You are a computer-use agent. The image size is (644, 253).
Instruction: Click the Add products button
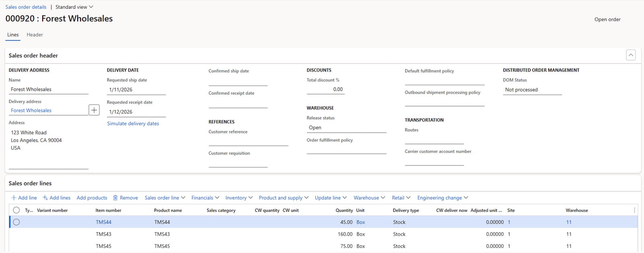point(92,198)
